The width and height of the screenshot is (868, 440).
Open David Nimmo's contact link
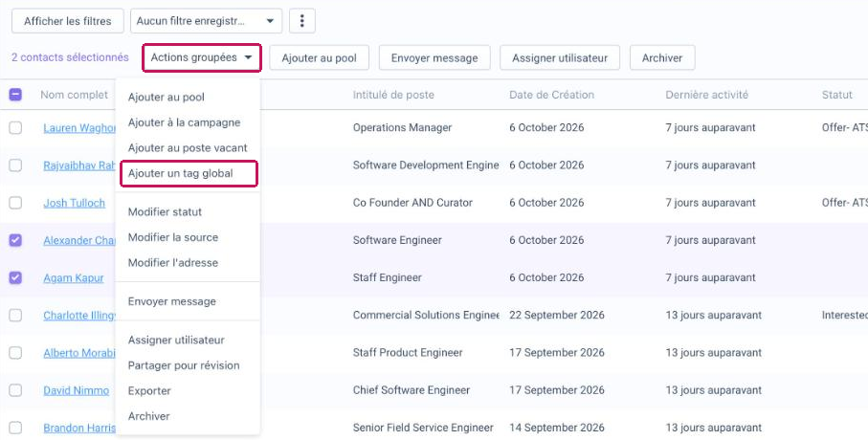point(77,390)
